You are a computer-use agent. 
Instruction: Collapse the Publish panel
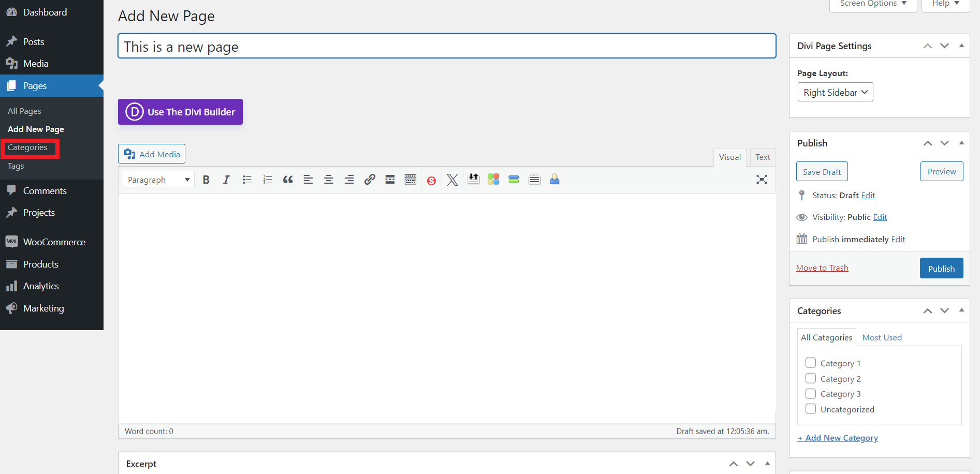point(961,143)
